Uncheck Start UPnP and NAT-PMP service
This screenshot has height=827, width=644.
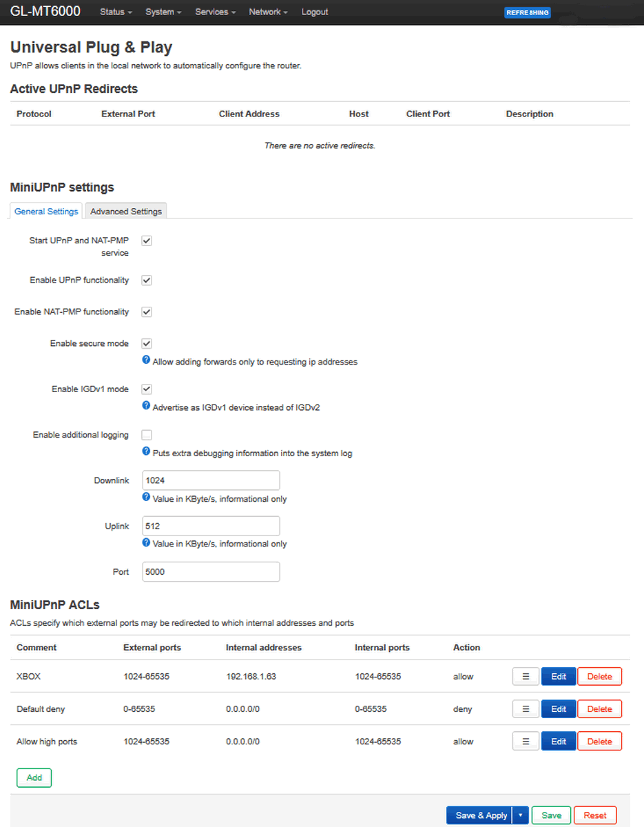click(147, 241)
